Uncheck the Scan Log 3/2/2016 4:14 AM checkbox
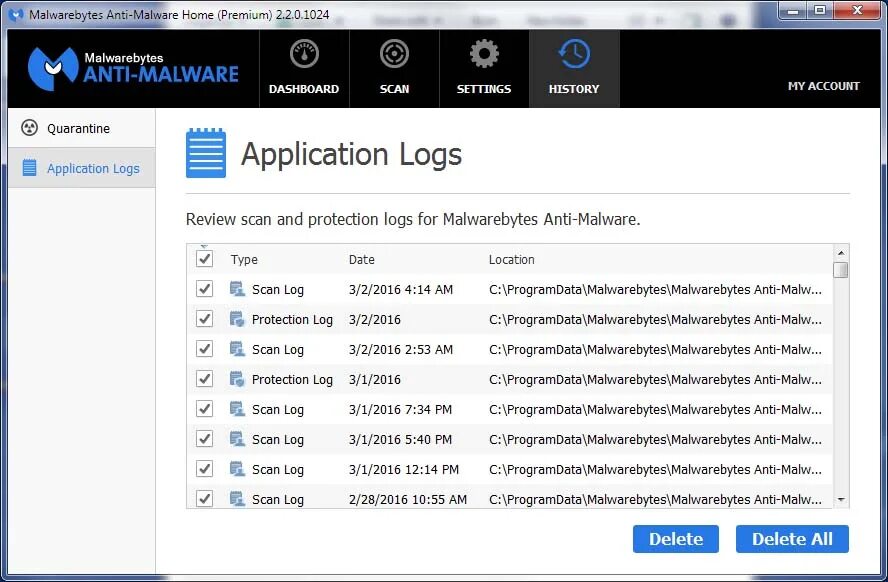 pos(204,289)
